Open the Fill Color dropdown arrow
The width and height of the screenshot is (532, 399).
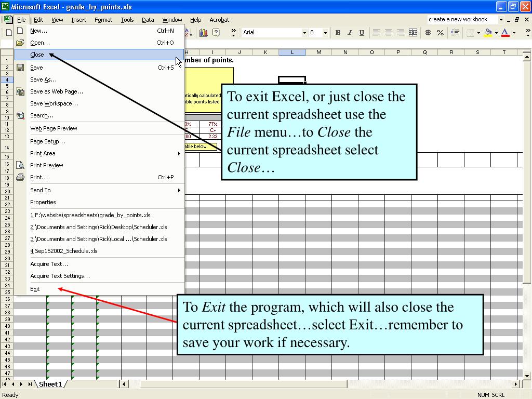tap(496, 33)
